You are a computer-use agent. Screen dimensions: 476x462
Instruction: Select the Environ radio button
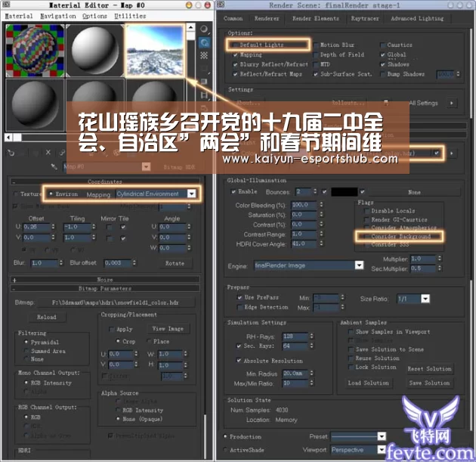pos(51,194)
